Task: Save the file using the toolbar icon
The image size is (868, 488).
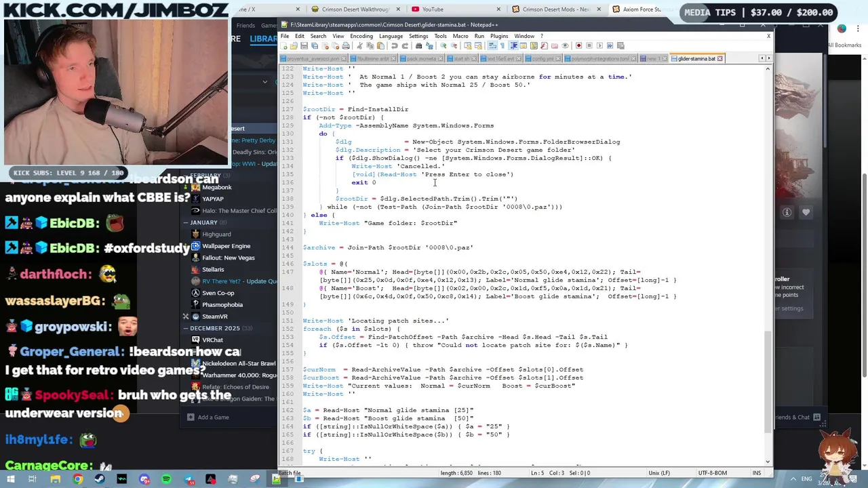Action: click(x=304, y=45)
